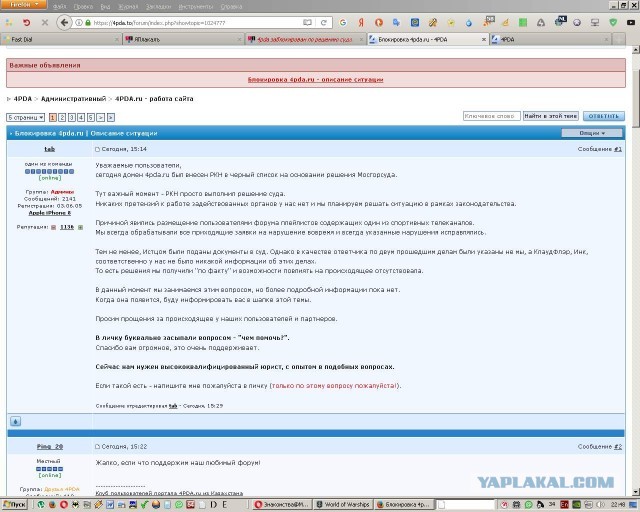Open the Пуск start button
The image size is (640, 512).
click(14, 505)
